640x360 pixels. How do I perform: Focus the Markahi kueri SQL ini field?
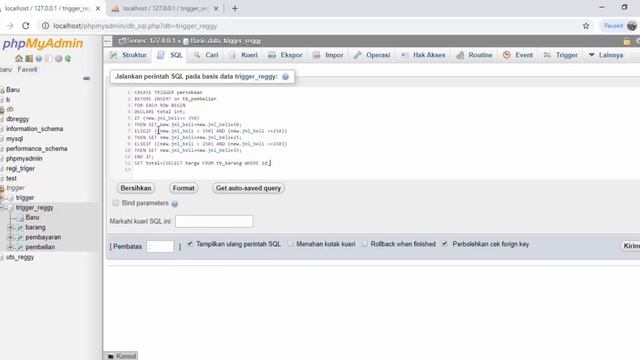(x=214, y=222)
